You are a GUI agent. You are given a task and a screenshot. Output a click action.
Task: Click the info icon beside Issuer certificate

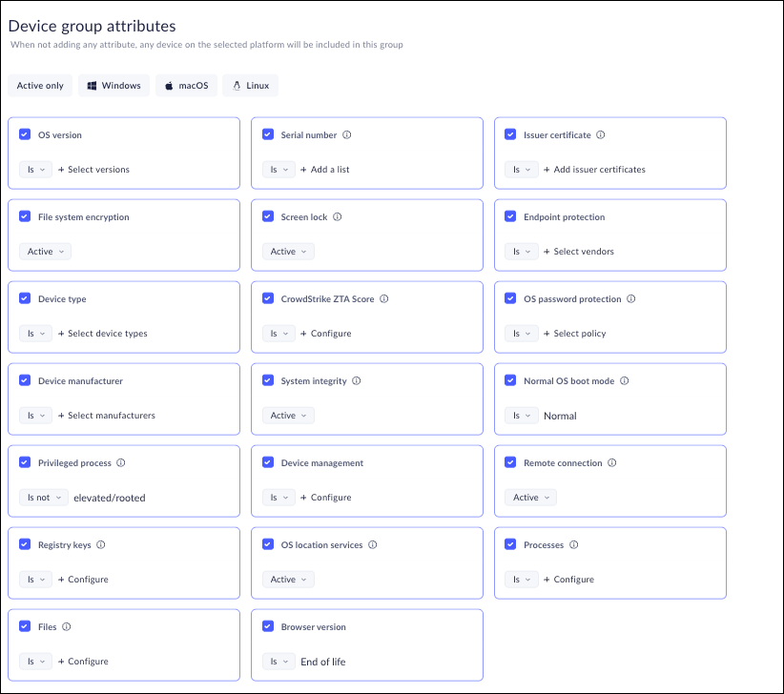[x=601, y=135]
